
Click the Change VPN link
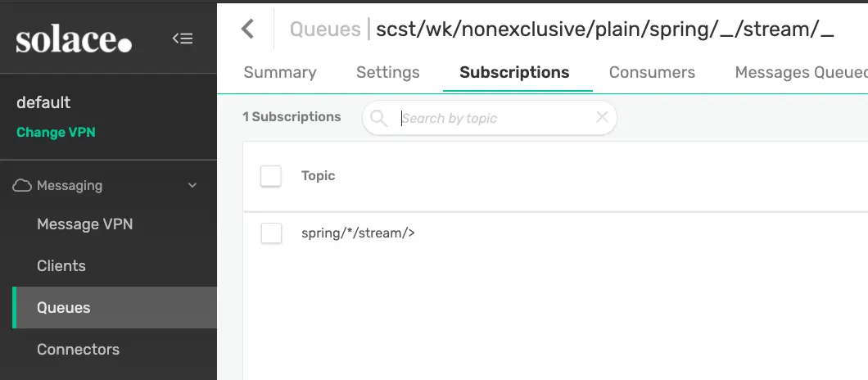(x=56, y=132)
